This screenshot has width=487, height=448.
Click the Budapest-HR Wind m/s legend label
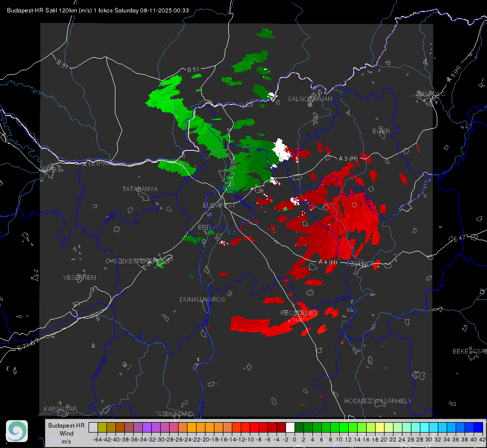point(67,433)
